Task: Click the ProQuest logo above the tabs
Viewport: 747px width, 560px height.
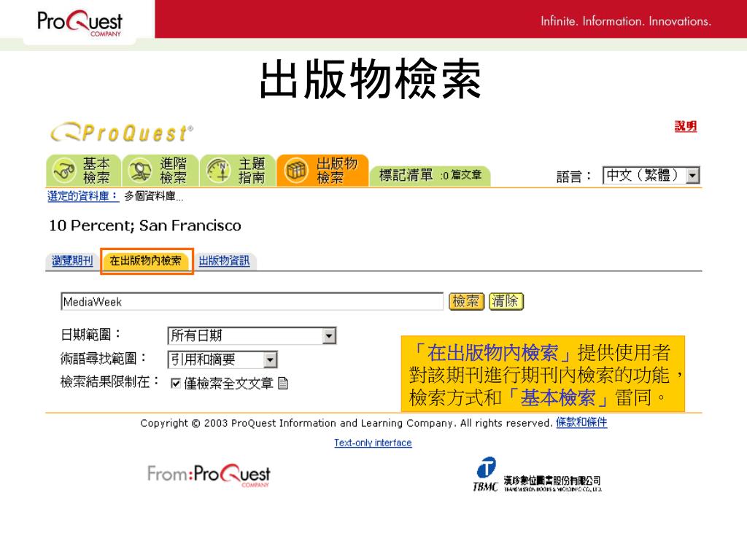Action: click(x=122, y=133)
